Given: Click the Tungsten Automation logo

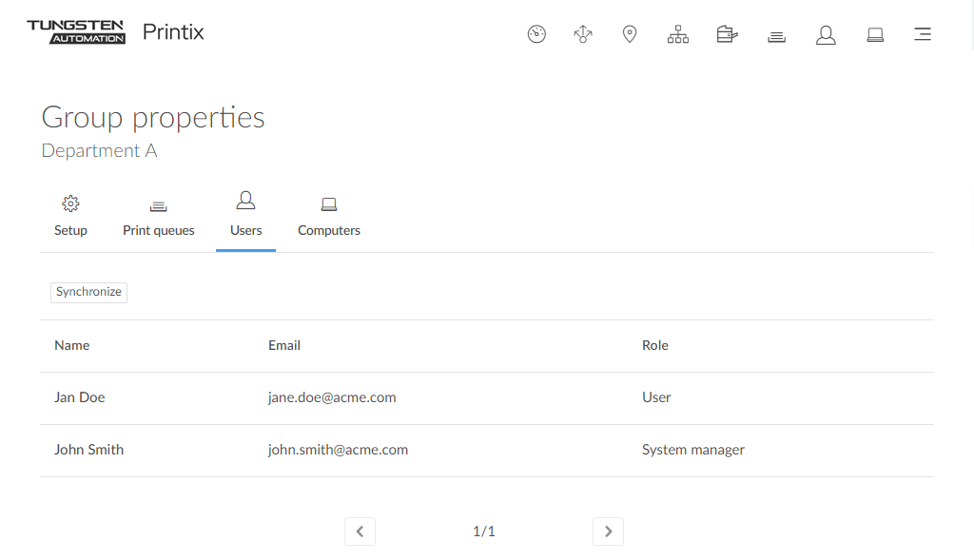Looking at the screenshot, I should 76,31.
